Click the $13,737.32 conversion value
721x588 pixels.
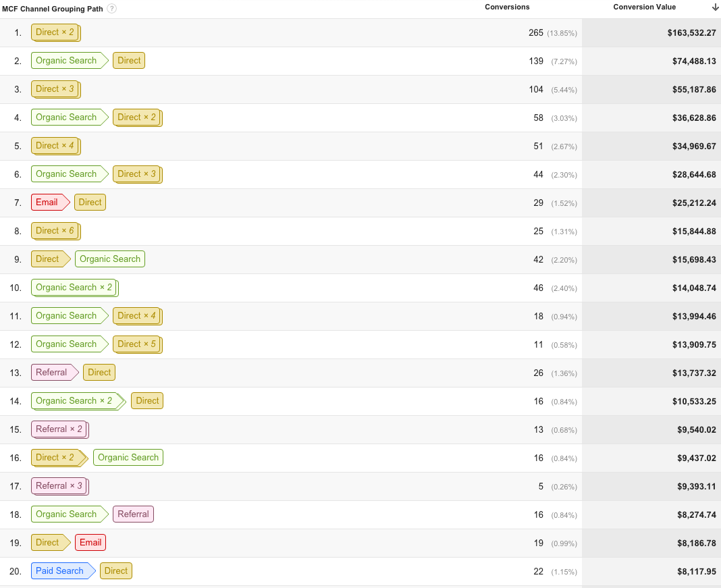[x=694, y=373]
